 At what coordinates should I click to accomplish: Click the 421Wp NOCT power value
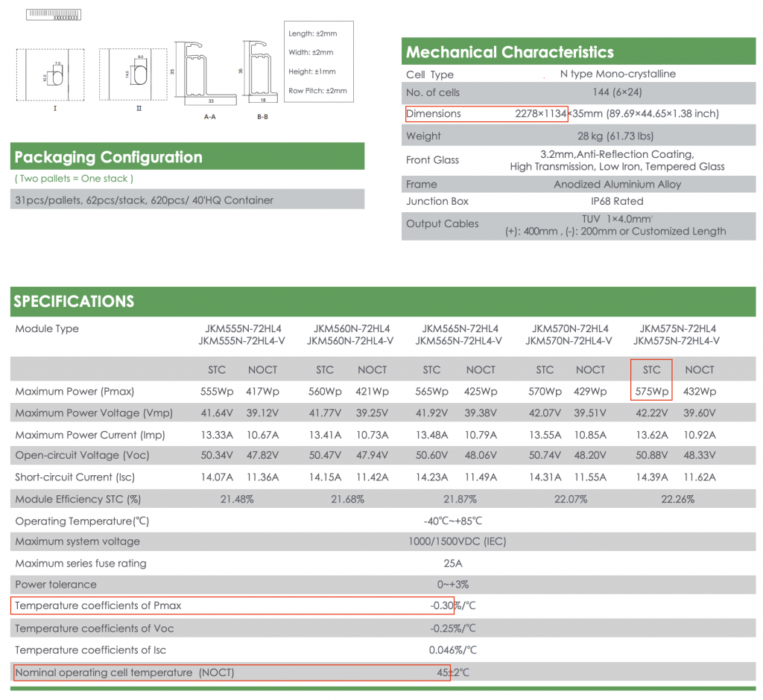(x=372, y=392)
